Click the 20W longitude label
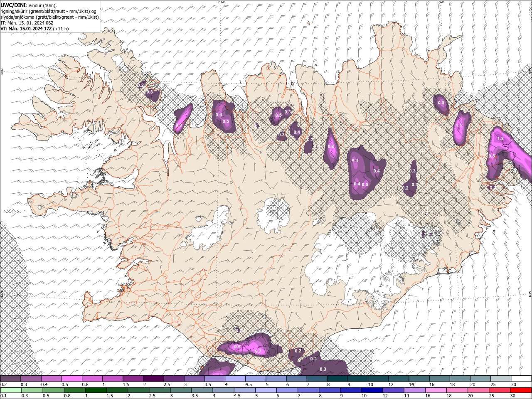Viewport: 532px width, 399px height. [221, 2]
